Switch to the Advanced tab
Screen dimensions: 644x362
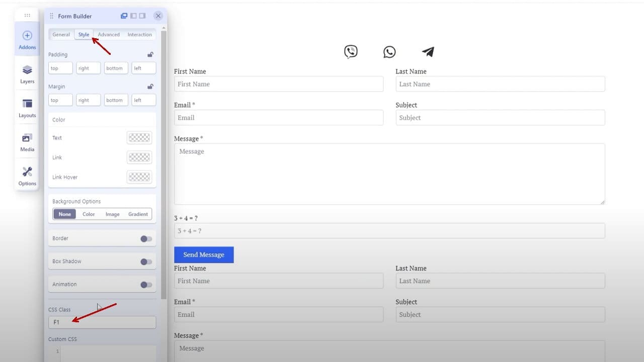109,35
